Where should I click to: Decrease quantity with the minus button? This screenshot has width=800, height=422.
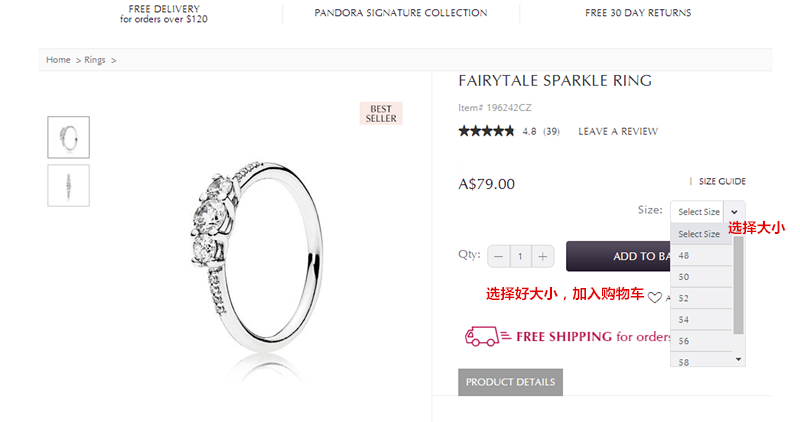[x=498, y=256]
